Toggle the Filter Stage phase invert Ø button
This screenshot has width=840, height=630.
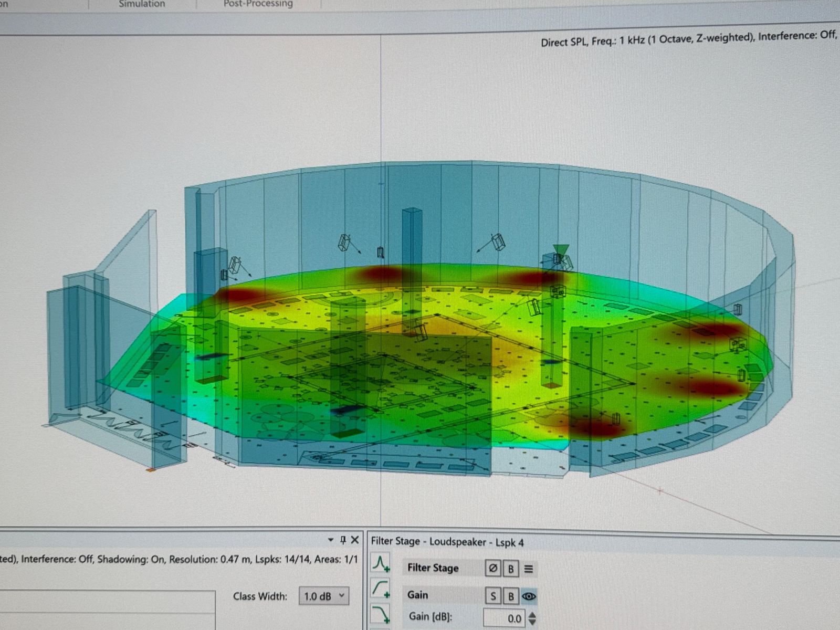coord(492,568)
